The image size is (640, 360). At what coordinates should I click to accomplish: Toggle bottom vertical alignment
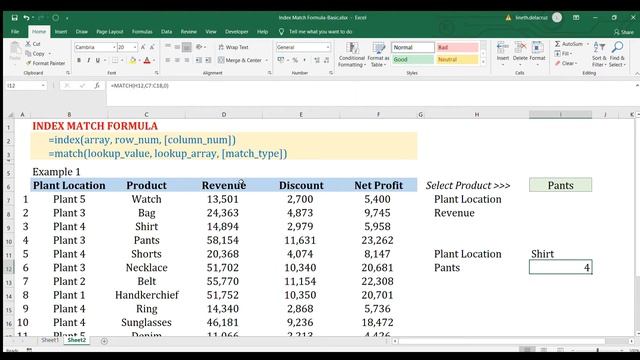click(x=187, y=47)
